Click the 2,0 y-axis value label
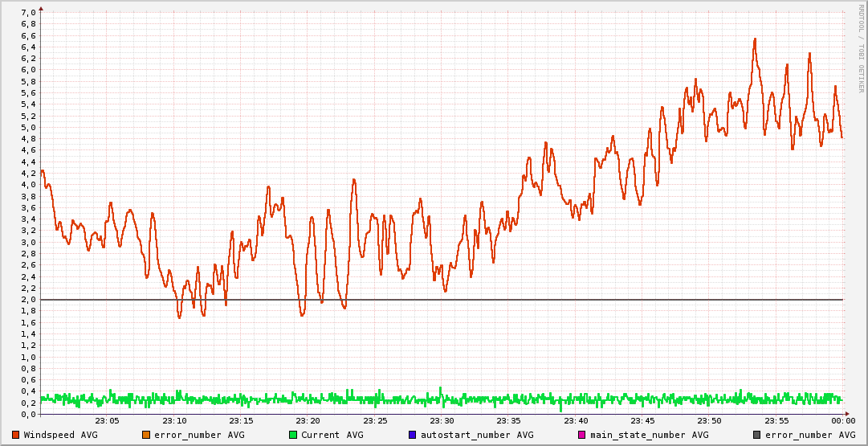 (x=28, y=300)
